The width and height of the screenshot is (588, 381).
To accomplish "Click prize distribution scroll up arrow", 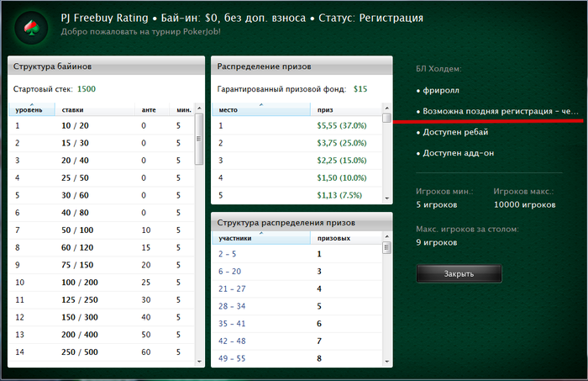I will pyautogui.click(x=386, y=108).
